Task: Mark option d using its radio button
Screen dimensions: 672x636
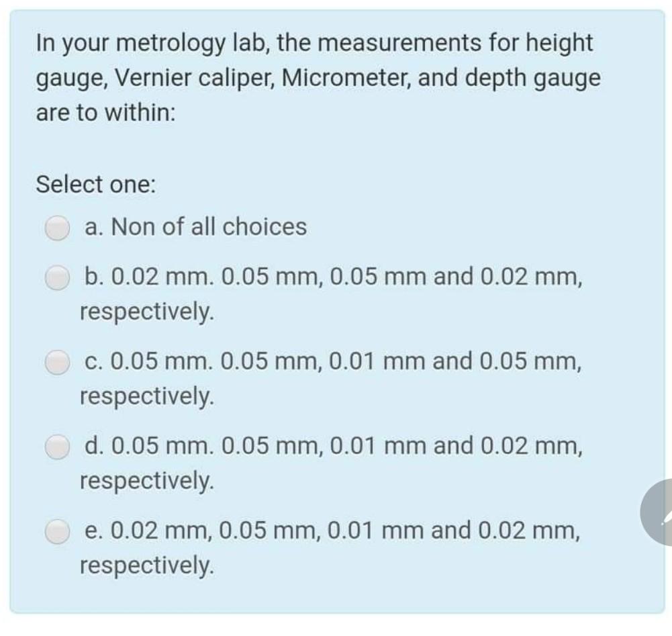Action: [x=57, y=445]
